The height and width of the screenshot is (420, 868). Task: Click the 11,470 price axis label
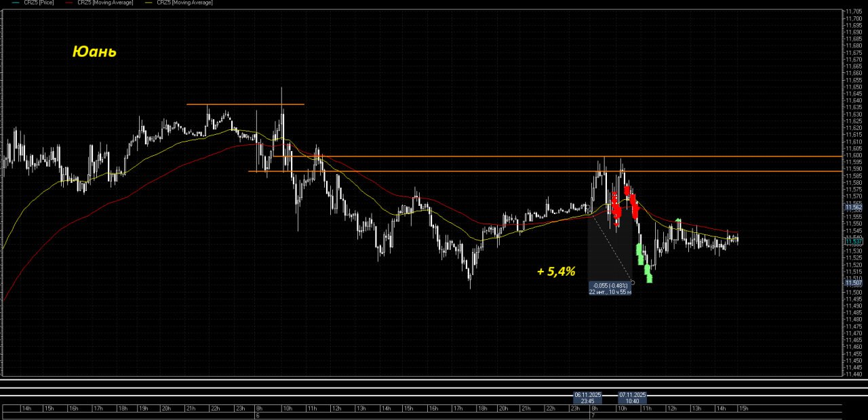(854, 333)
